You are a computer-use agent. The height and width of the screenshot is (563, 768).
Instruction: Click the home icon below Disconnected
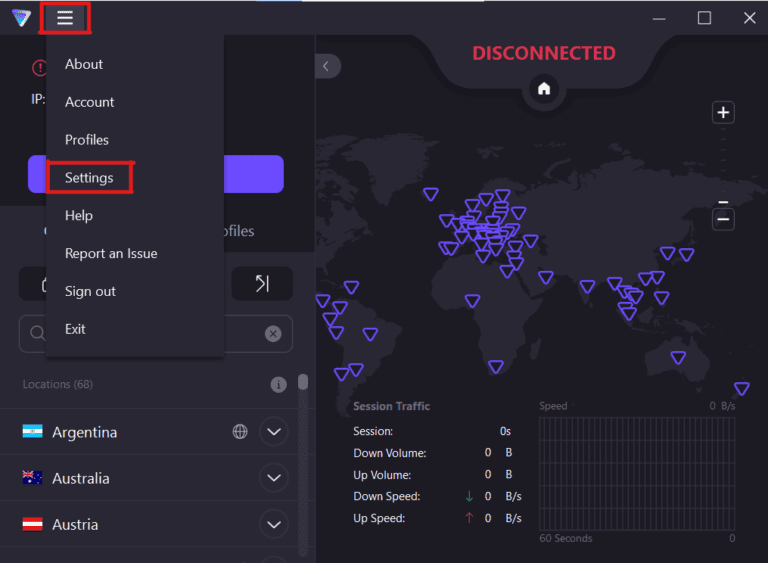[544, 89]
